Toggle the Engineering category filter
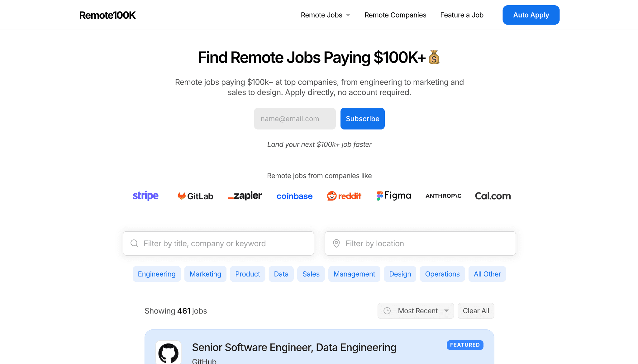Screen dimensions: 638x364 click(157, 274)
